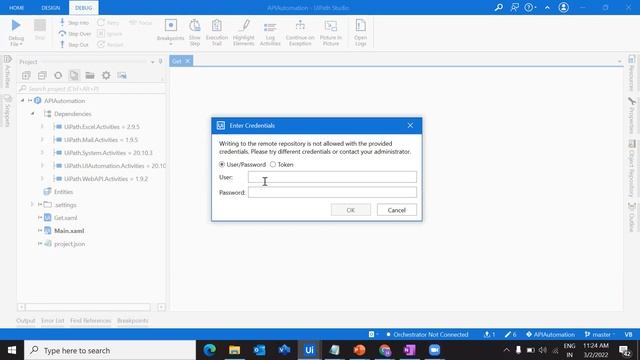Screen dimensions: 640x360
Task: Toggle the Execution Trail option
Action: (217, 32)
